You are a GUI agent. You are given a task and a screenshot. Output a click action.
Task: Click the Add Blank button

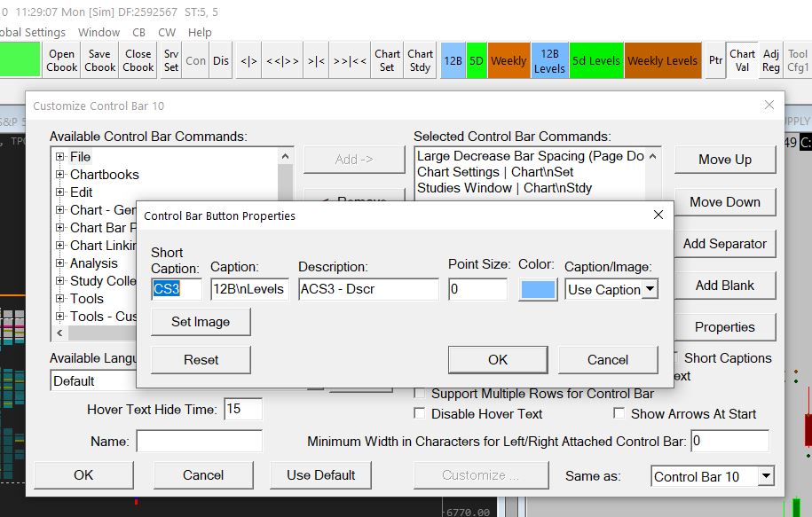click(725, 286)
